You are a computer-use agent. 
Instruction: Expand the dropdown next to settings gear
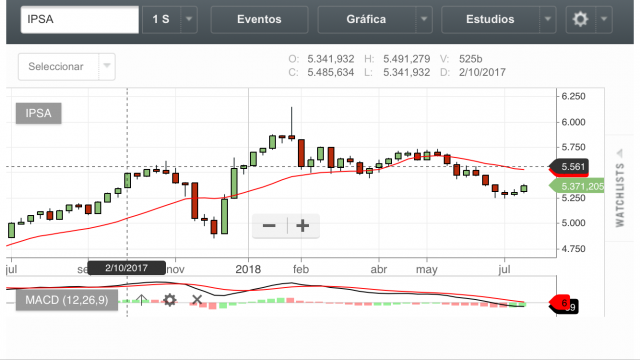tap(604, 19)
